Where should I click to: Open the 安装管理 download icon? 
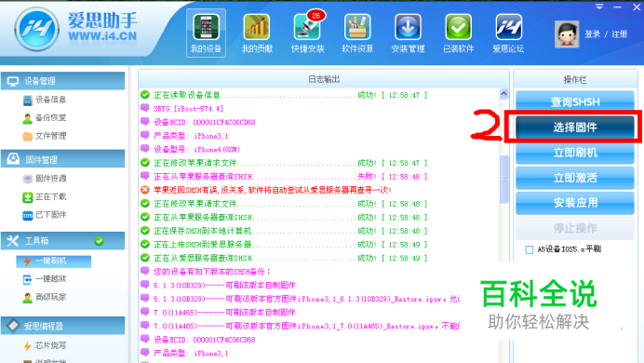(x=408, y=34)
